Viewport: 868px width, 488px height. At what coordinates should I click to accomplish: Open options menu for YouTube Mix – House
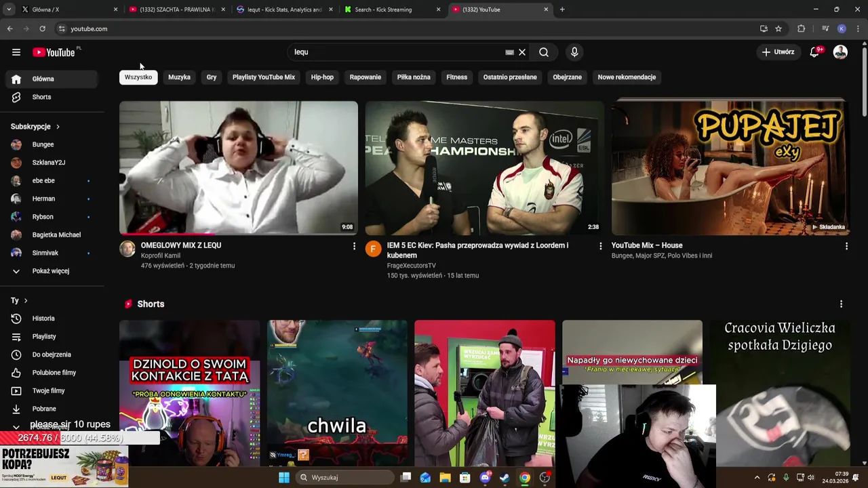click(x=846, y=246)
